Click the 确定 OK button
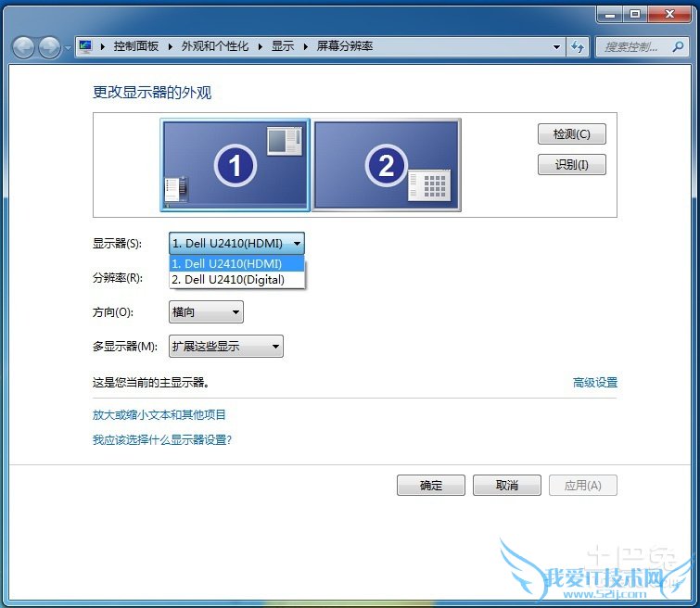The image size is (700, 608). coord(431,486)
